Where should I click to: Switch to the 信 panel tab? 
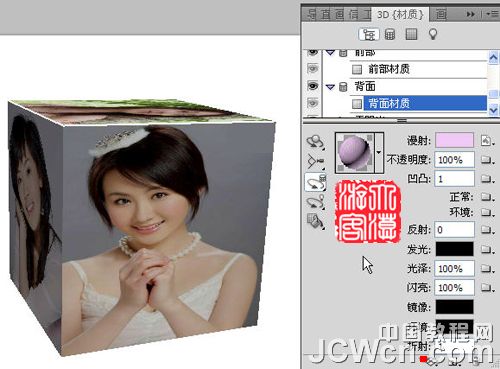353,14
